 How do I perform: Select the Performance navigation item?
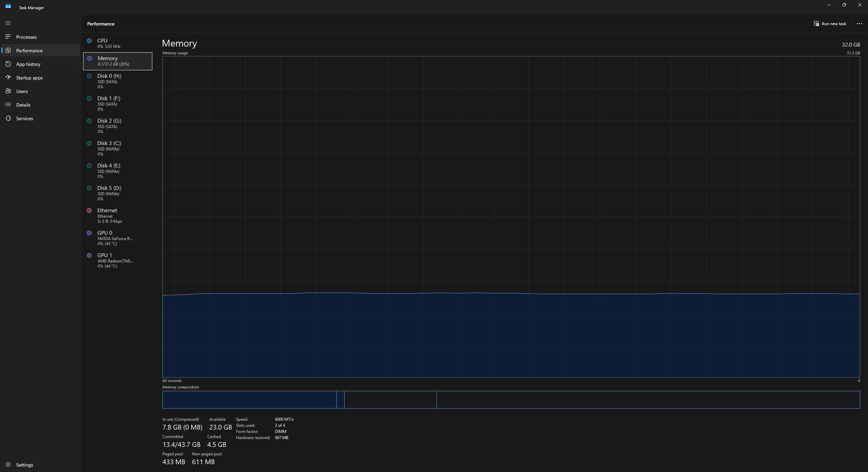coord(29,51)
